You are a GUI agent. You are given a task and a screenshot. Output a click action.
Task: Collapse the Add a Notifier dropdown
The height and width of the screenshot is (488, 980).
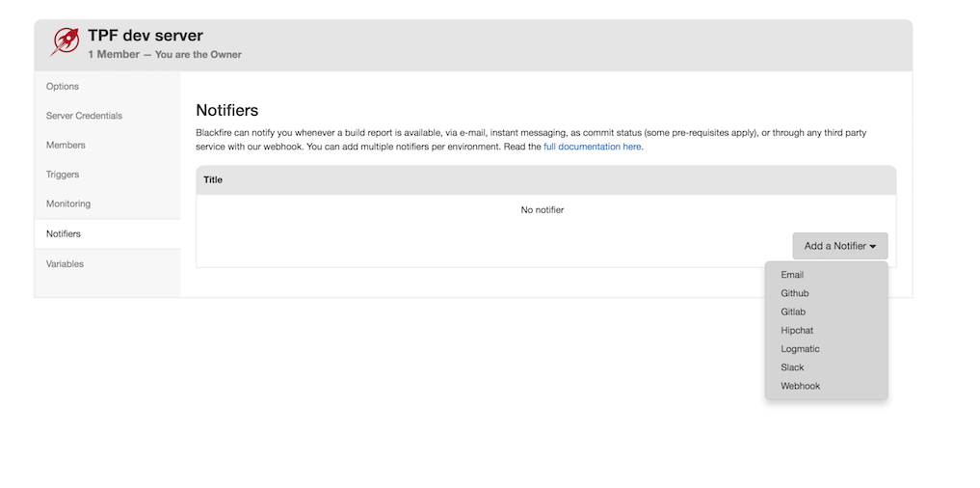click(839, 246)
